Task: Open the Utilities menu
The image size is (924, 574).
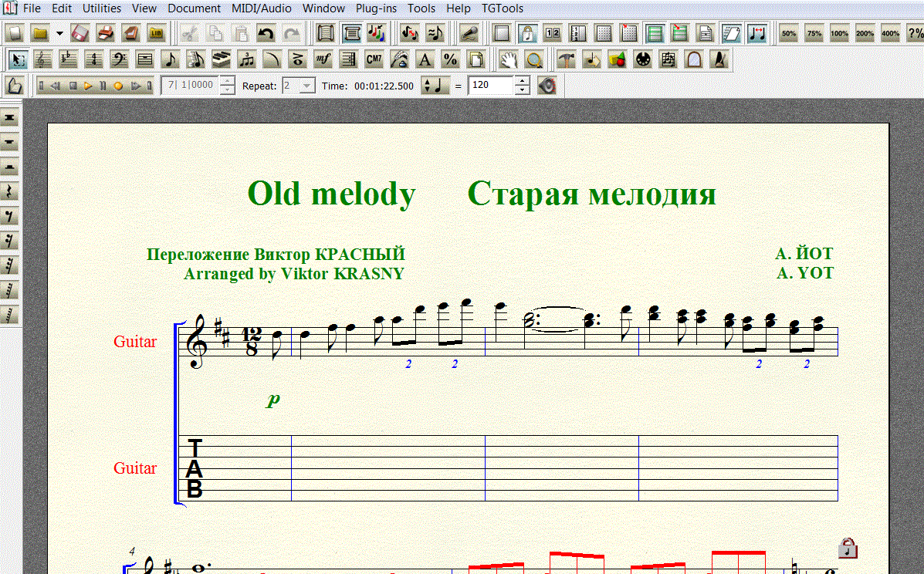Action: coord(102,8)
